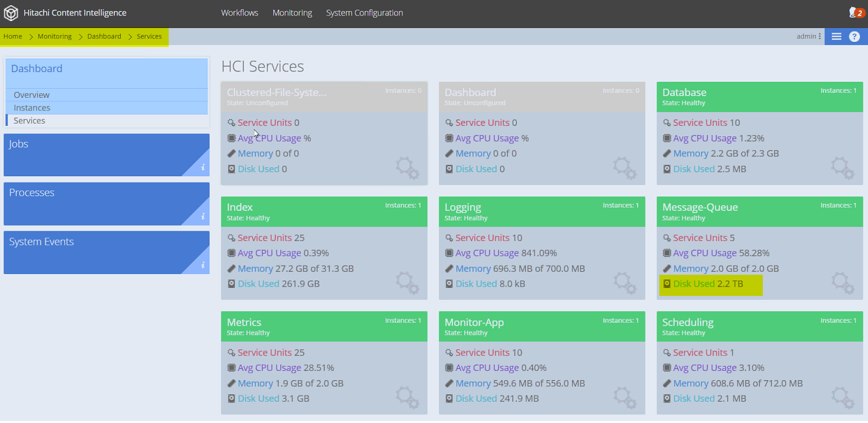Open the gear settings on Monitor-App card
868x423 pixels.
point(625,398)
